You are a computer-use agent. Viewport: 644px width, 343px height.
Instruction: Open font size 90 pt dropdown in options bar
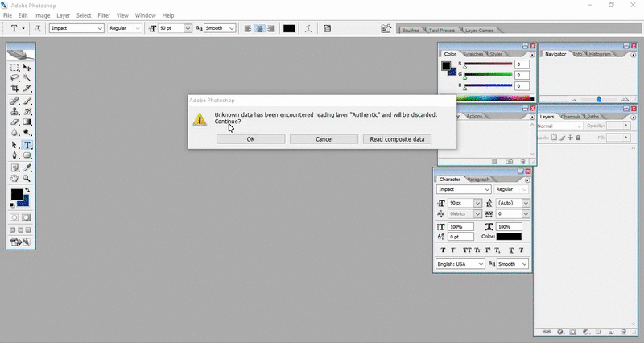point(188,28)
